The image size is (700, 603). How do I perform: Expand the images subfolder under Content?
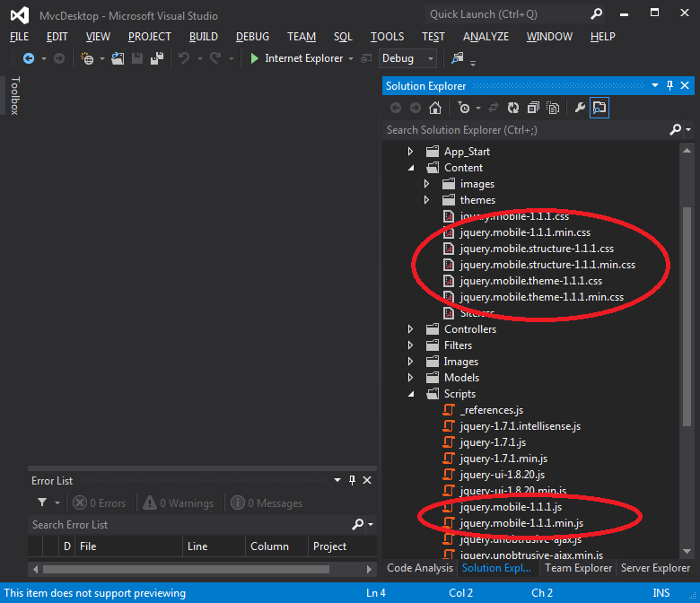click(x=426, y=184)
